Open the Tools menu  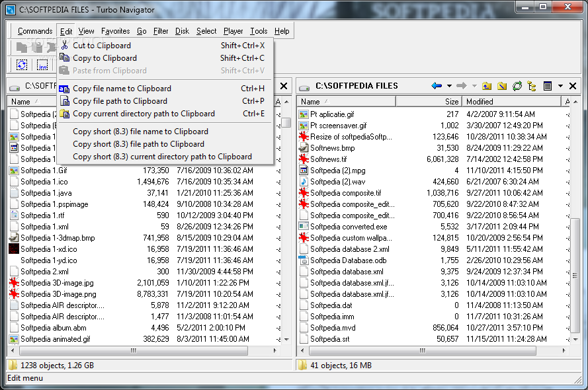click(259, 31)
